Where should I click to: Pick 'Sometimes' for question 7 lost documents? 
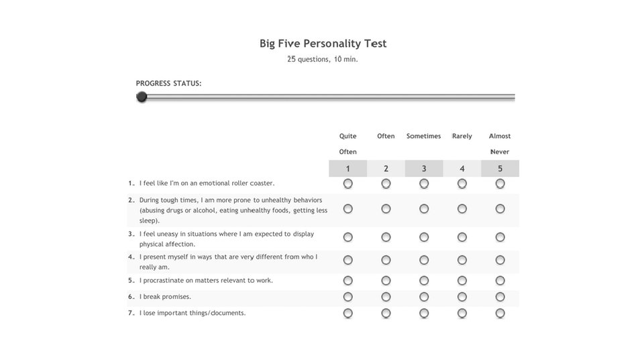pyautogui.click(x=424, y=314)
